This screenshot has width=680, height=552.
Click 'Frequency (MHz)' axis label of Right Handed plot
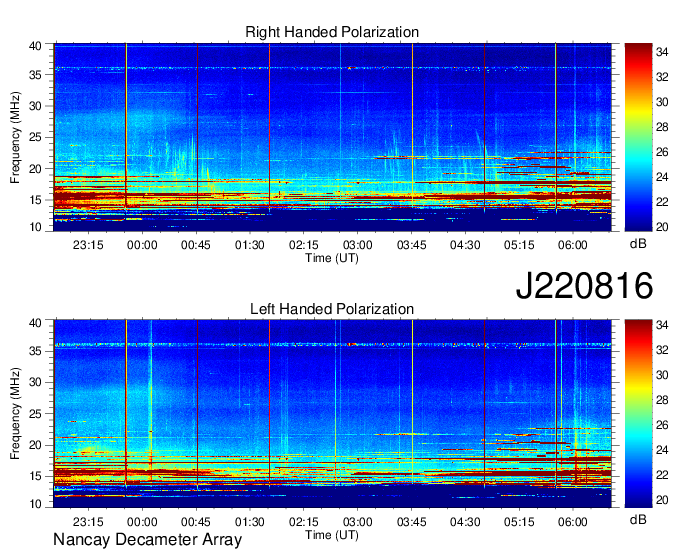(15, 137)
